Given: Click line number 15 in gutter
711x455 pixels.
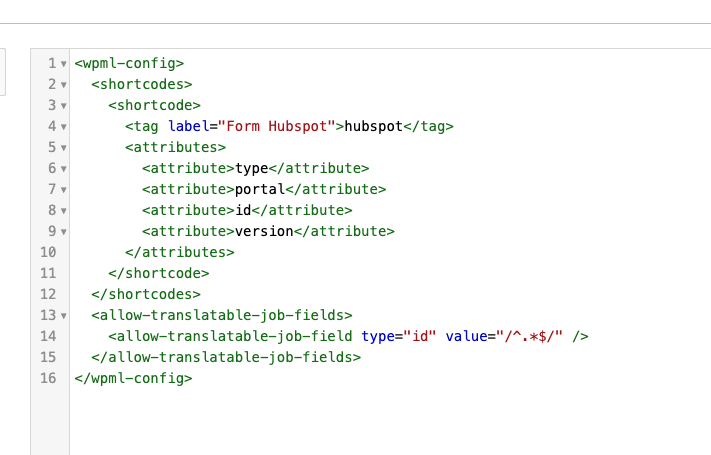Looking at the screenshot, I should click(48, 357).
